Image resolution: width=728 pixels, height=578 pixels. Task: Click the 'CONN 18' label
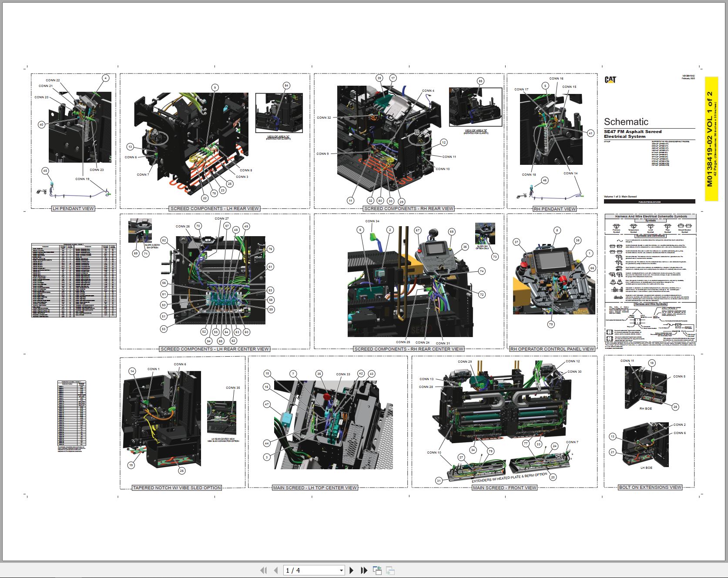pos(529,175)
